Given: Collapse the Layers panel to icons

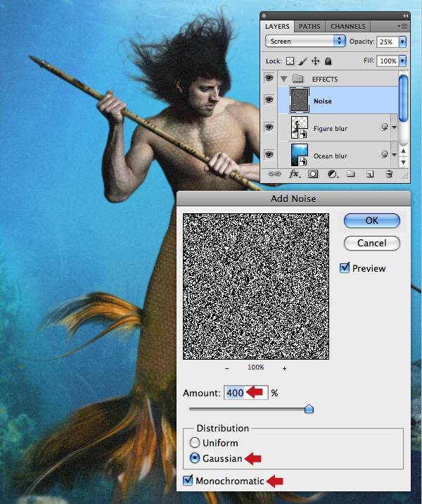Looking at the screenshot, I should 406,15.
